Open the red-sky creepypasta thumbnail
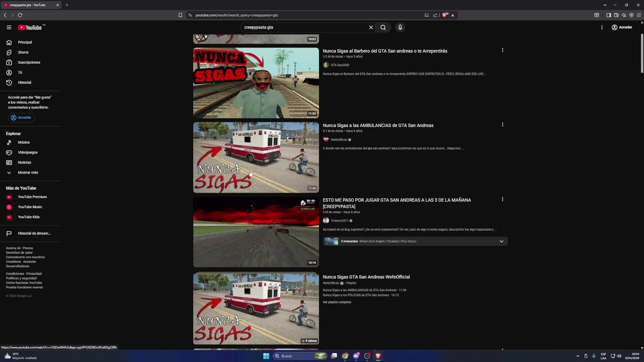The width and height of the screenshot is (644, 362). (256, 232)
